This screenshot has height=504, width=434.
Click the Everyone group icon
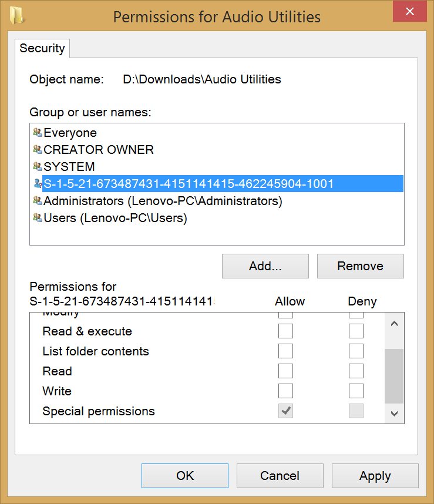click(x=37, y=133)
